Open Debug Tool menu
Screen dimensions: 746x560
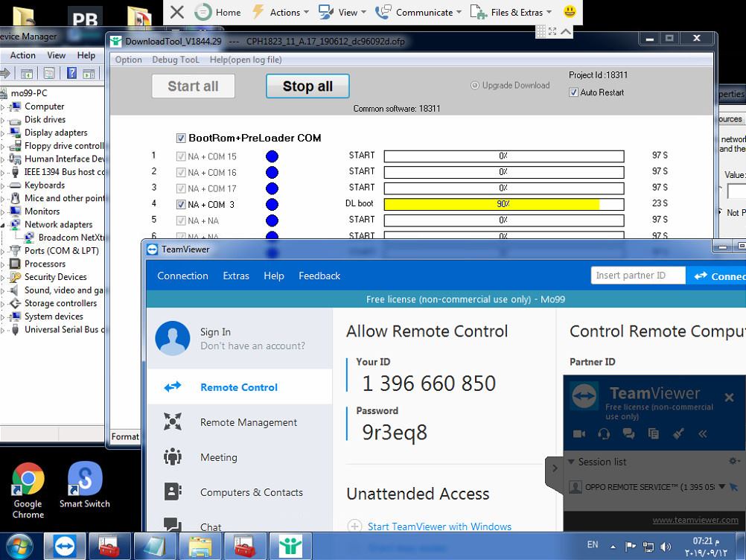click(x=176, y=60)
